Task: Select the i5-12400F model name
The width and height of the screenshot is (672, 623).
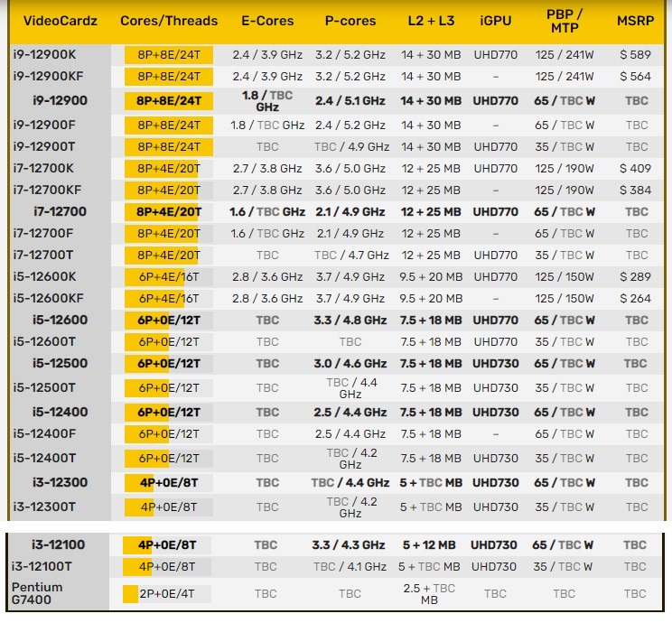Action: [44, 433]
